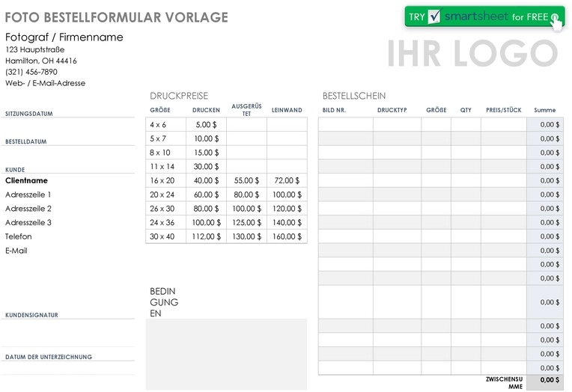Click the 55,00 $ Ausgerüstet price cell
Viewport: 572px width, 392px height.
point(246,180)
